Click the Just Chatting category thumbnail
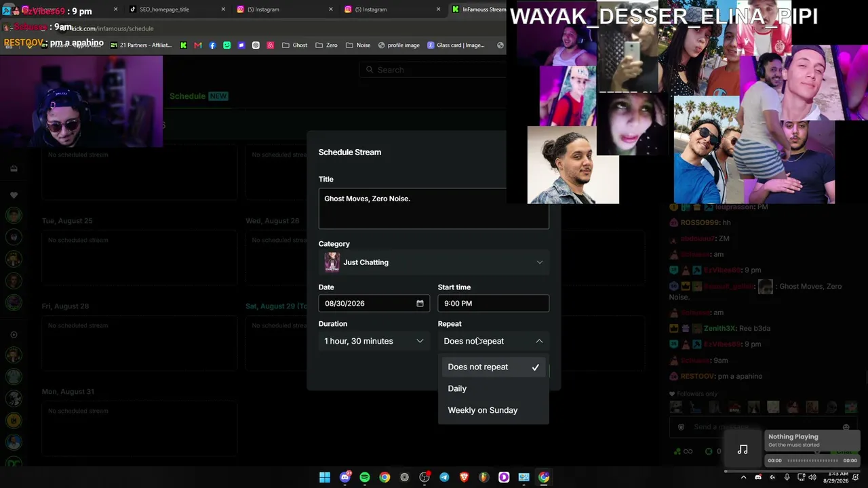Viewport: 868px width, 488px height. point(332,262)
